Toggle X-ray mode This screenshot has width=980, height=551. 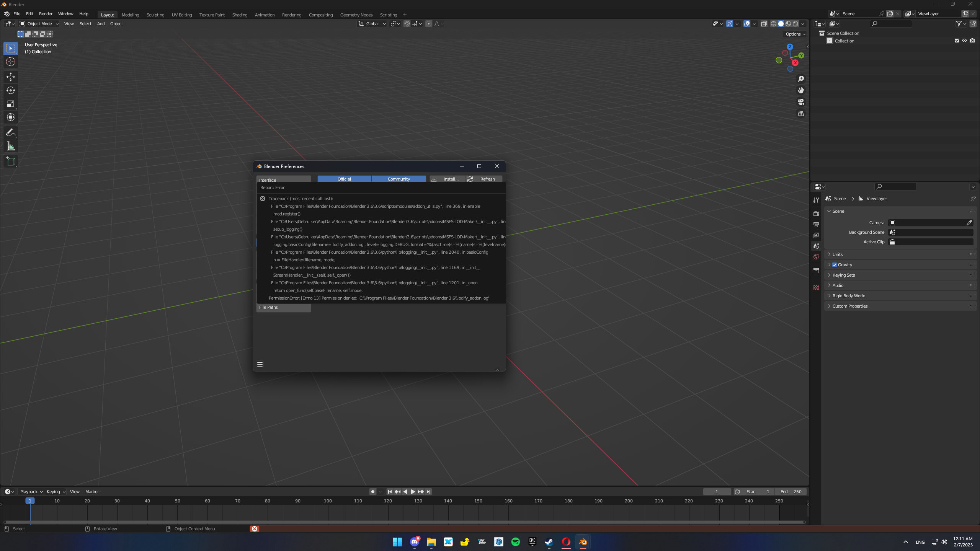pyautogui.click(x=764, y=24)
